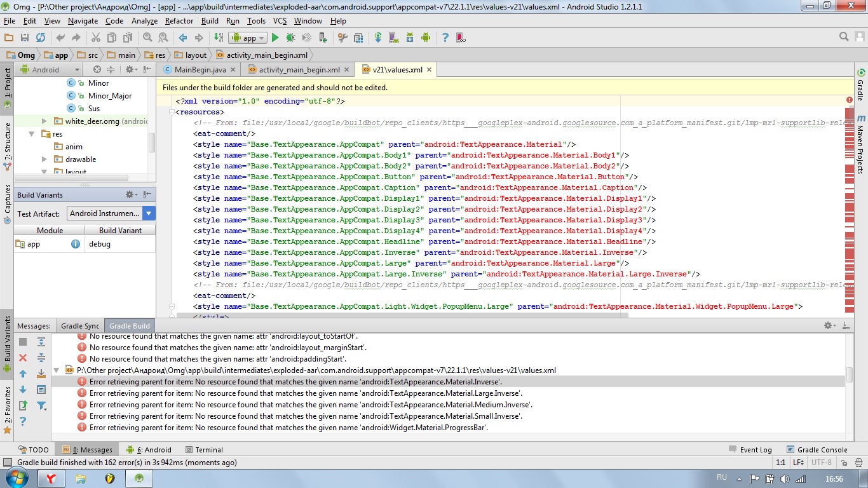Viewport: 868px width, 488px height.
Task: Open the VCS menu
Action: (x=280, y=20)
